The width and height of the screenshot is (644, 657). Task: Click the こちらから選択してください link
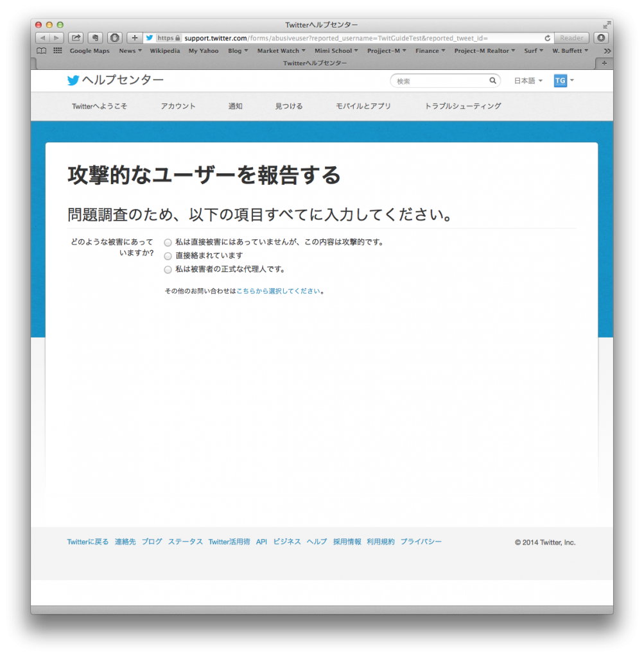278,291
